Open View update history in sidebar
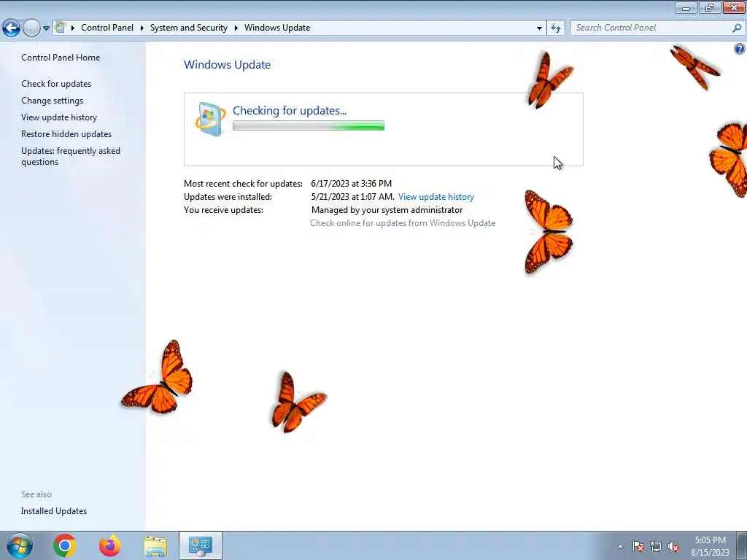This screenshot has width=747, height=560. click(x=59, y=117)
